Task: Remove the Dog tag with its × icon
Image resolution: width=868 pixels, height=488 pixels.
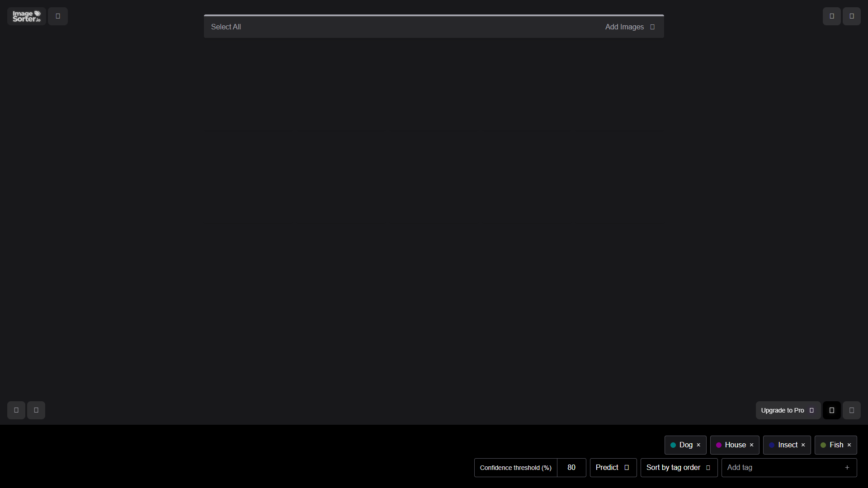Action: (x=698, y=445)
